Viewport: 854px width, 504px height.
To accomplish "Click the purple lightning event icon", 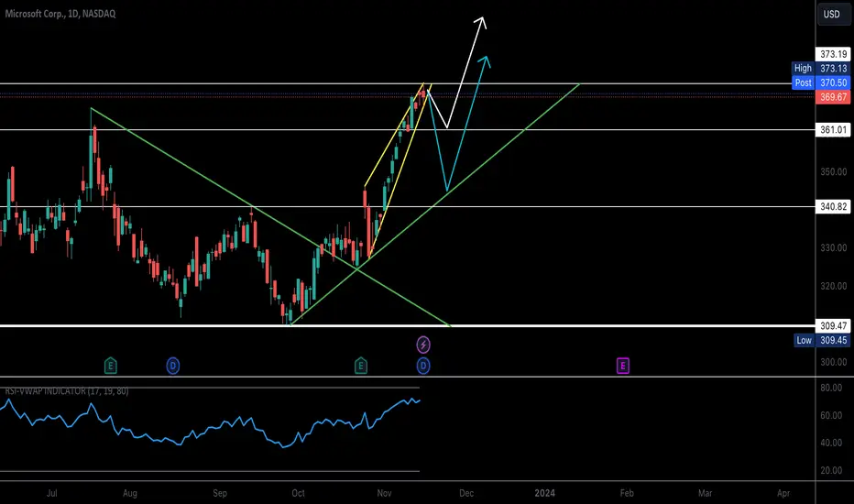I will [423, 345].
